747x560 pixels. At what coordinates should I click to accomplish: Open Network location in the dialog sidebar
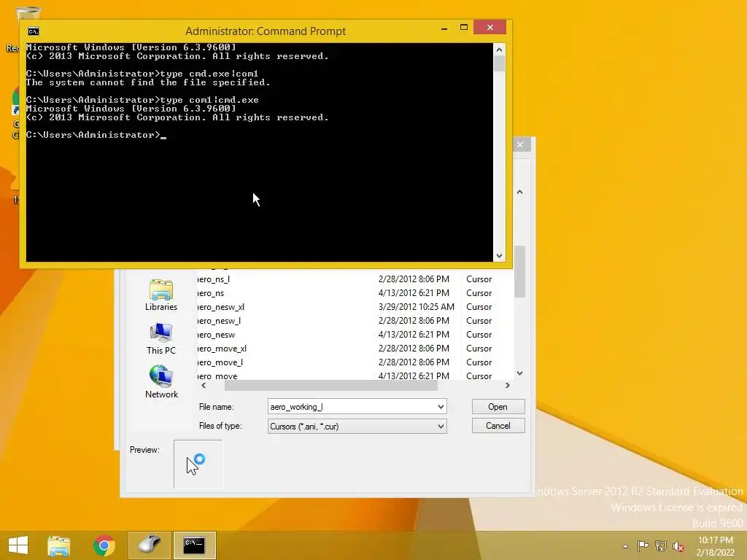(x=161, y=382)
